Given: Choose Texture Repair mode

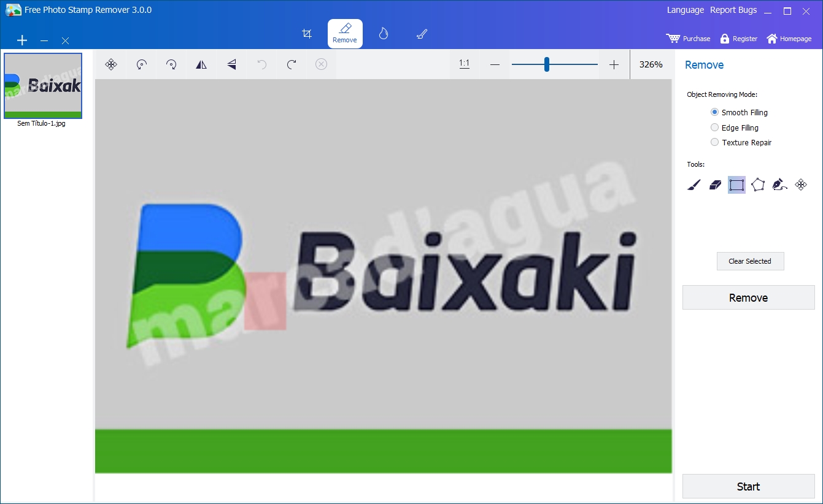Looking at the screenshot, I should pyautogui.click(x=714, y=142).
